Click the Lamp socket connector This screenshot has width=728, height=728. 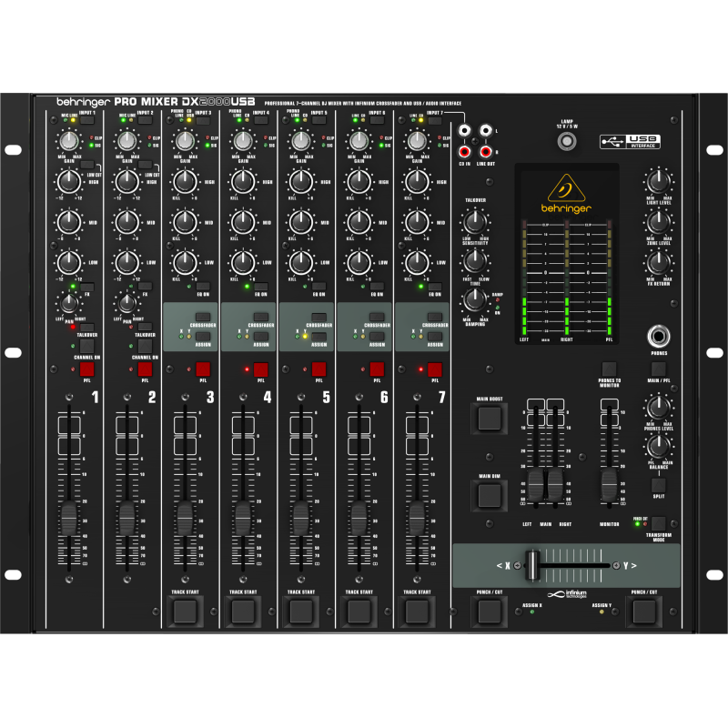click(x=569, y=141)
